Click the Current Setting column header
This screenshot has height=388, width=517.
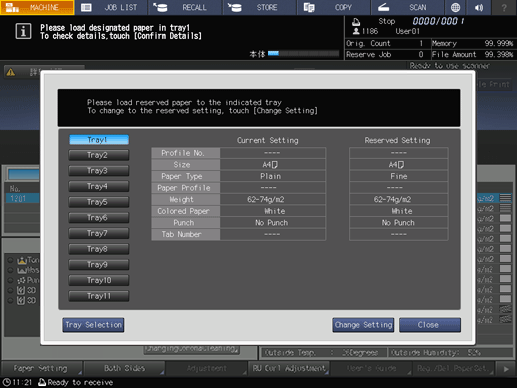tap(268, 141)
